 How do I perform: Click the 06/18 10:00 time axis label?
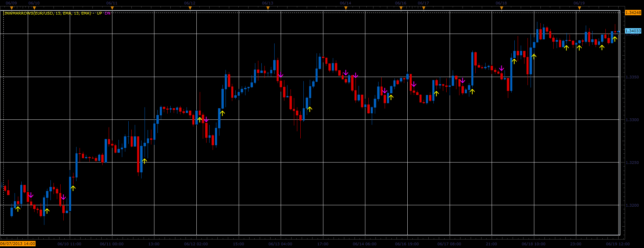(x=534, y=244)
